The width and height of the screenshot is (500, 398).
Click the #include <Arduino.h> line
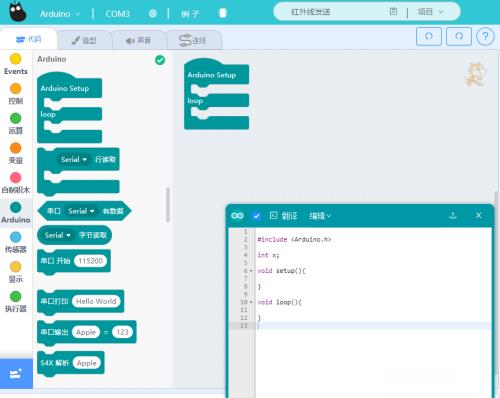[x=294, y=239]
